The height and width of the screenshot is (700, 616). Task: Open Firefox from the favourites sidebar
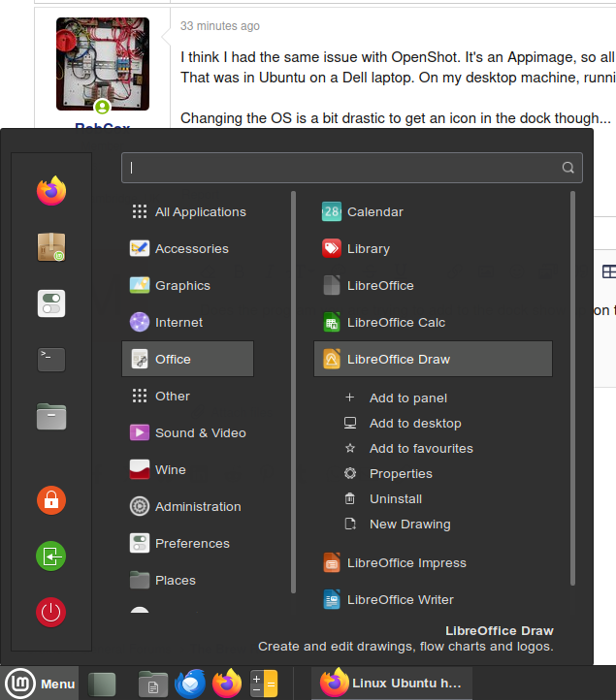click(x=51, y=191)
